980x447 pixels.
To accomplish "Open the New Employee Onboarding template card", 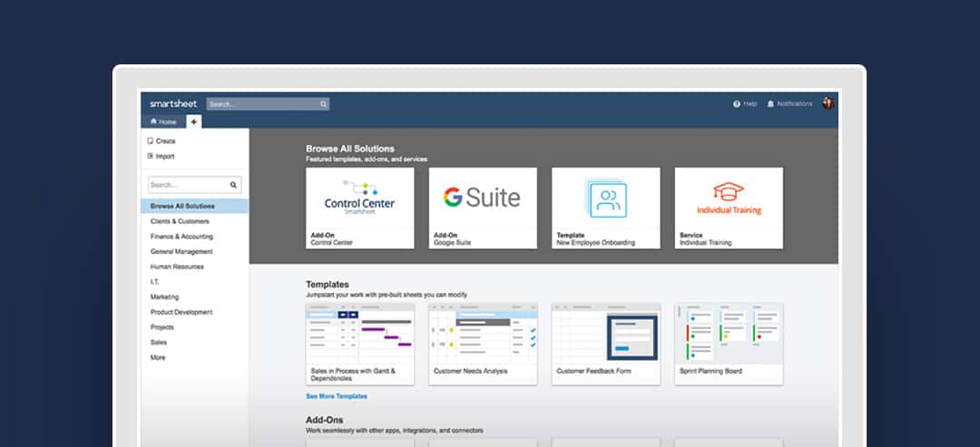I will pyautogui.click(x=605, y=208).
